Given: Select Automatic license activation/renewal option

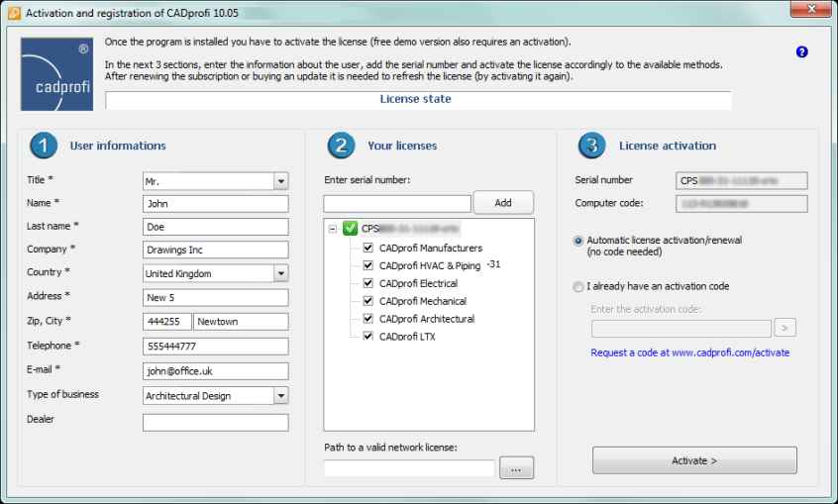Looking at the screenshot, I should tap(578, 241).
